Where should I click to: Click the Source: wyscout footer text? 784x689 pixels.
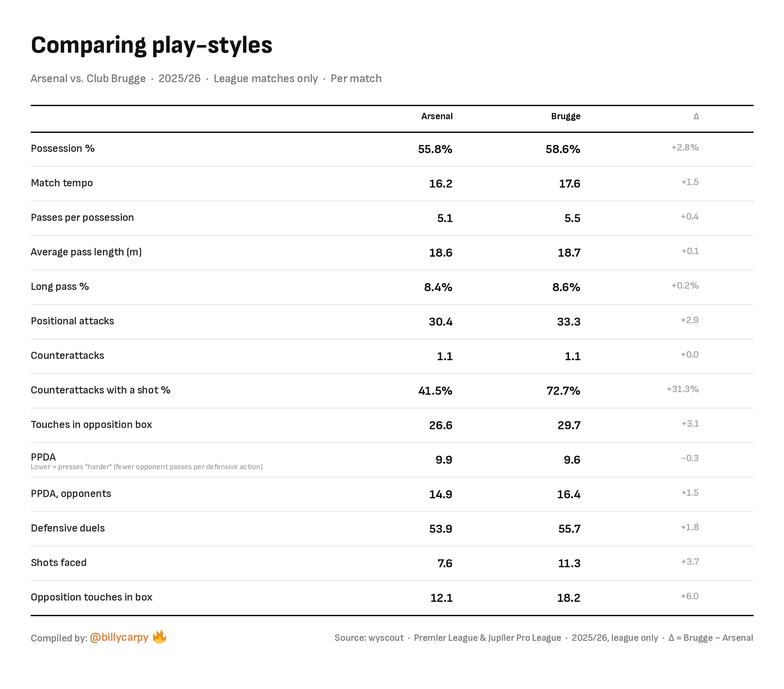tap(369, 638)
